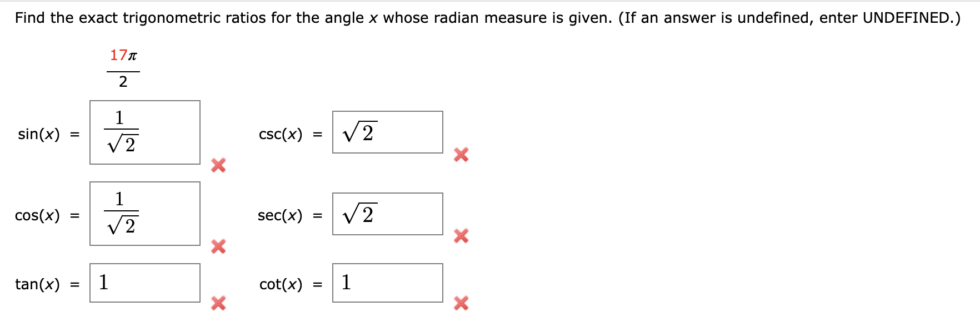The height and width of the screenshot is (326, 980).
Task: Click the incorrect mark under the sin(x) box
Action: point(217,166)
